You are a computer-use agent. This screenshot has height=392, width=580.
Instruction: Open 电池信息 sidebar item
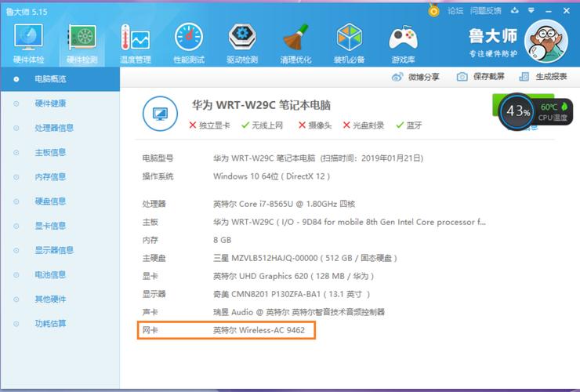(x=60, y=274)
